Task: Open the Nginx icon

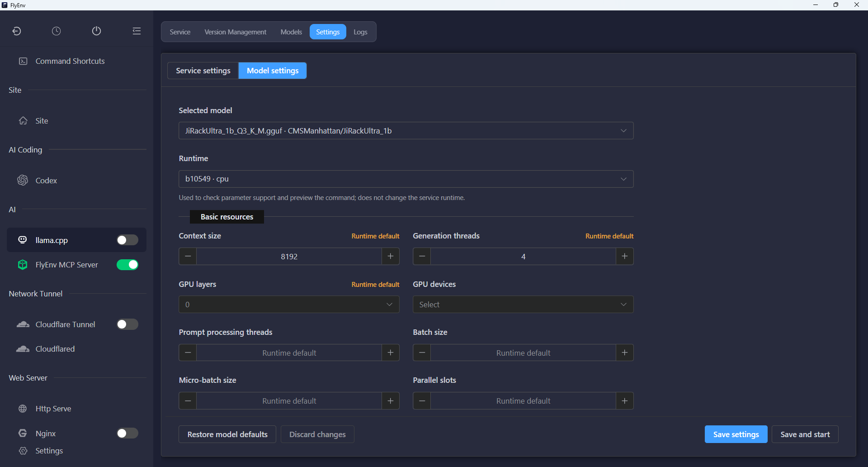Action: point(23,433)
